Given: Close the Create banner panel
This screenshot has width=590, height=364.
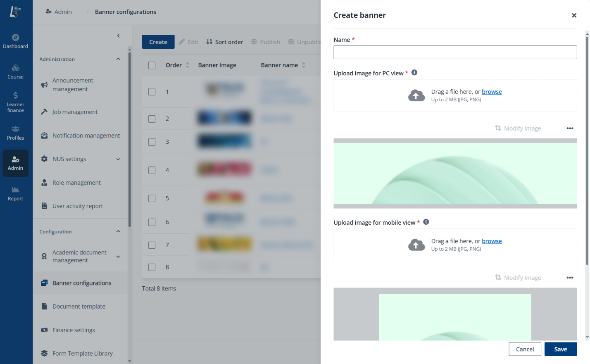Looking at the screenshot, I should coord(574,15).
